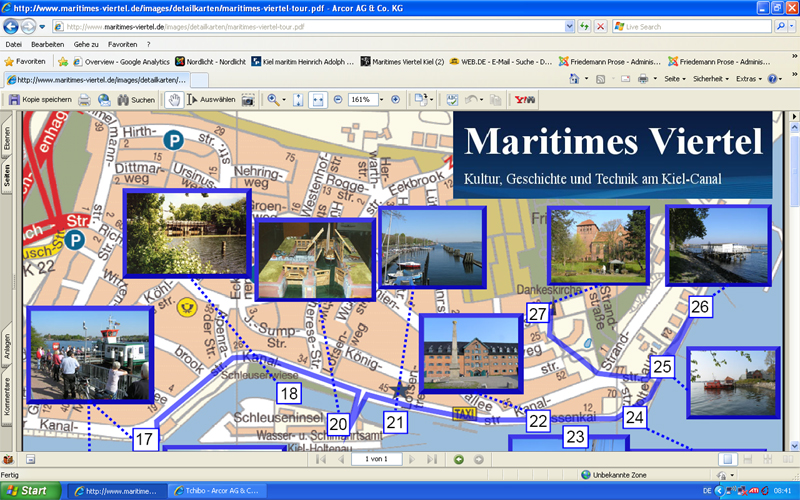Click the Yahoo search toolbar icon
Screen dimensions: 800x500
(x=524, y=100)
